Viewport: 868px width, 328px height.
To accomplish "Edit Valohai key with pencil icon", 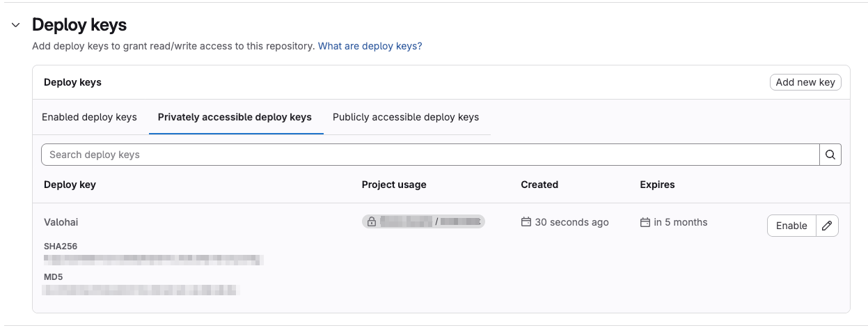I will 827,226.
